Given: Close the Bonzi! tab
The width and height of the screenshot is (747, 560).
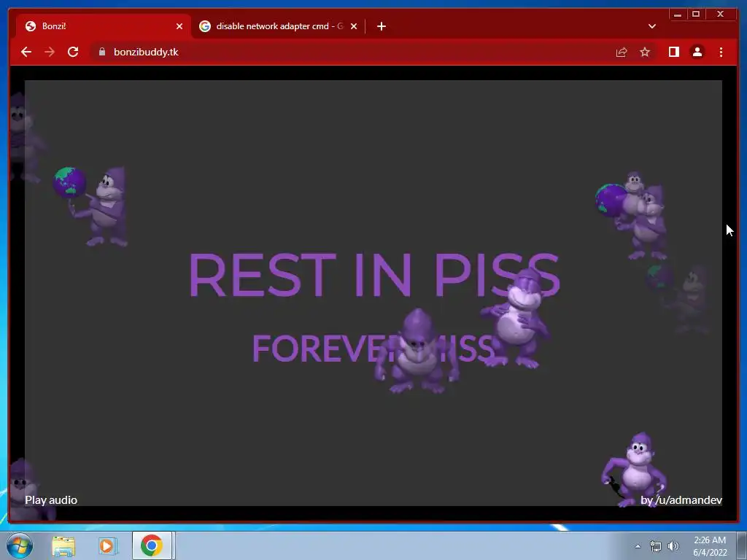Looking at the screenshot, I should [179, 26].
